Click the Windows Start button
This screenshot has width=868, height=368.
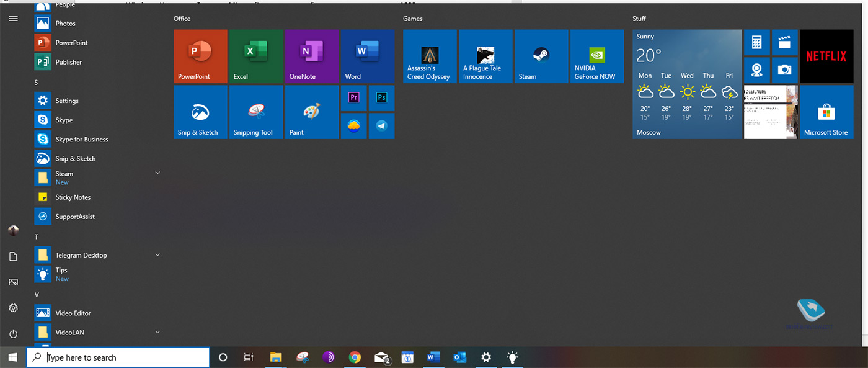click(x=13, y=357)
